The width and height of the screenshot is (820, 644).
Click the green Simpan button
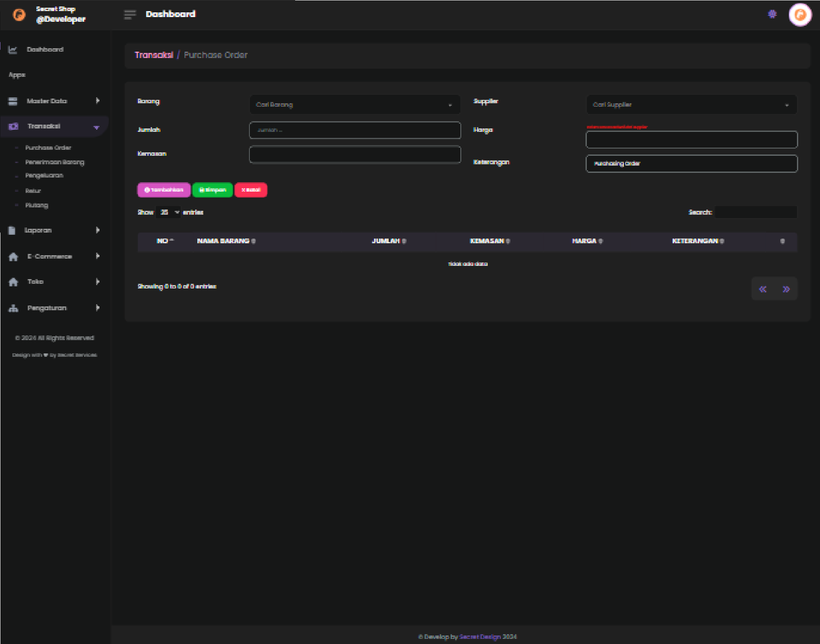212,190
